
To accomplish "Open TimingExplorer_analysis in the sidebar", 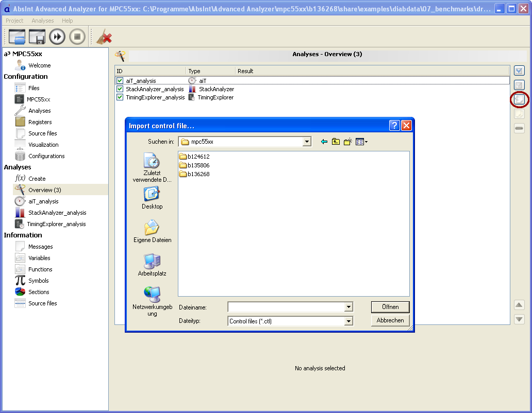I will (x=56, y=224).
